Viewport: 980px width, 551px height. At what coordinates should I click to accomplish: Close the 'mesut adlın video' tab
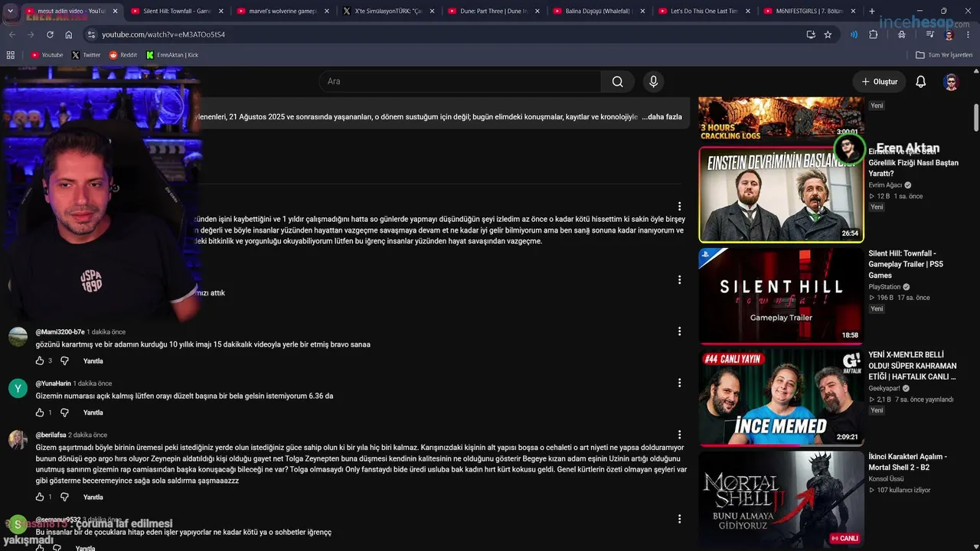coord(116,11)
